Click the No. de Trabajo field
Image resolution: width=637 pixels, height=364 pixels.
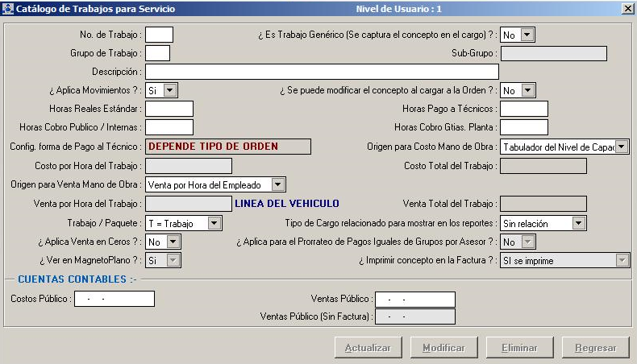[159, 35]
